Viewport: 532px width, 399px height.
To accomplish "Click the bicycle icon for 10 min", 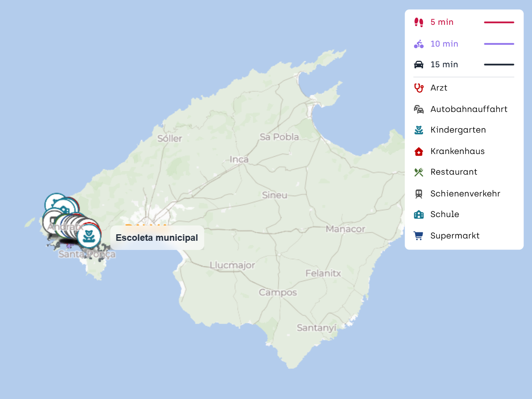I will click(x=418, y=44).
